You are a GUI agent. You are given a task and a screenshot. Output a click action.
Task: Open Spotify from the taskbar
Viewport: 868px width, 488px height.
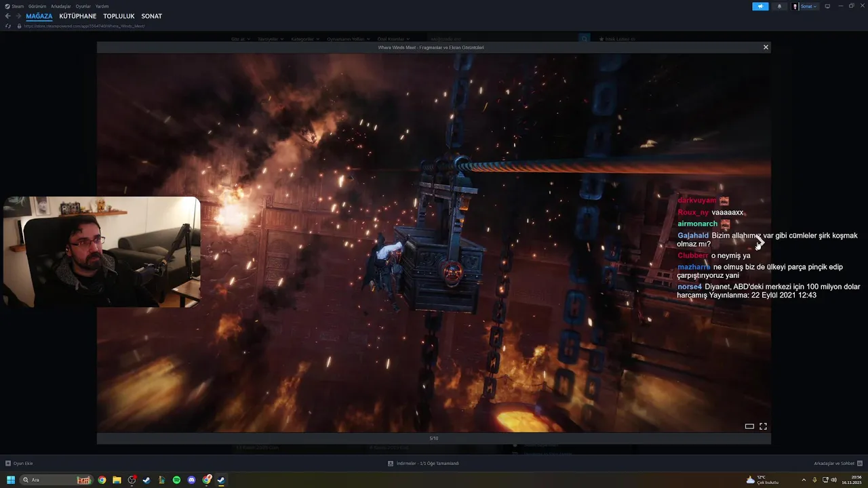(x=176, y=480)
